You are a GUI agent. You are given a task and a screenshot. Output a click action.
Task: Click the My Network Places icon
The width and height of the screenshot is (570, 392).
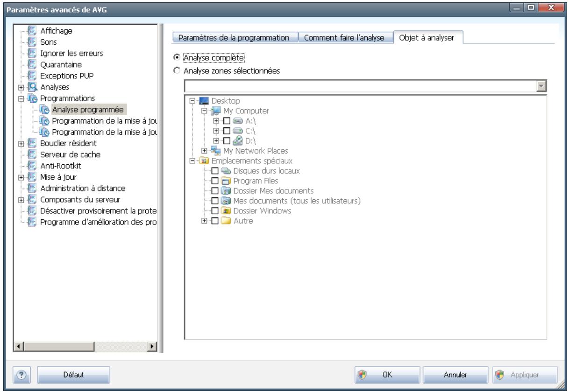(214, 151)
